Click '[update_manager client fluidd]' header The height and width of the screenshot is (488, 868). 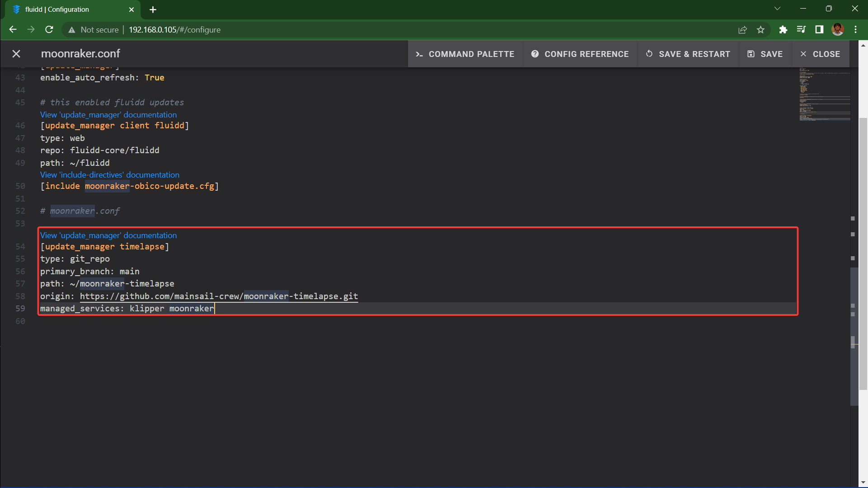tap(115, 126)
